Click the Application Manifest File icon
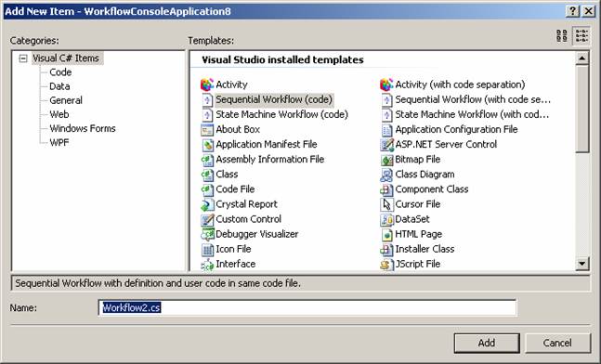The image size is (601, 364). (x=207, y=145)
